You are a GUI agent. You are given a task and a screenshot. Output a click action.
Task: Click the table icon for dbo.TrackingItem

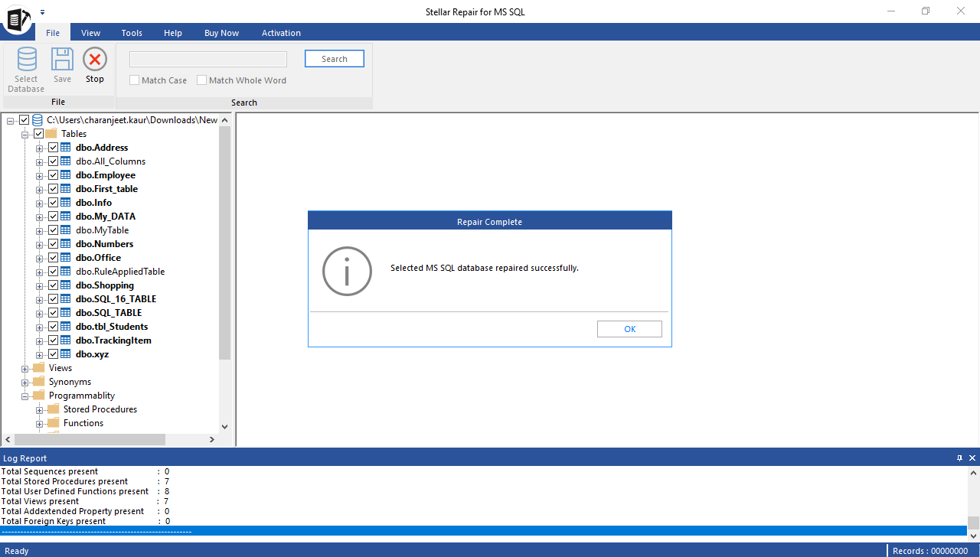tap(67, 340)
